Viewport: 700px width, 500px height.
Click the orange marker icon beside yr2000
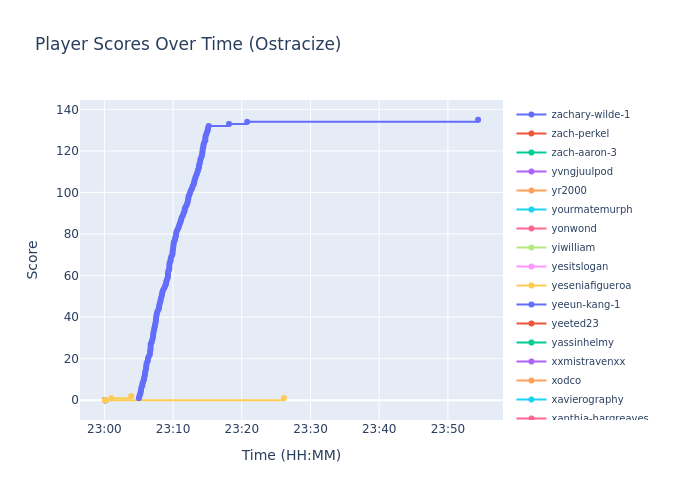click(531, 191)
